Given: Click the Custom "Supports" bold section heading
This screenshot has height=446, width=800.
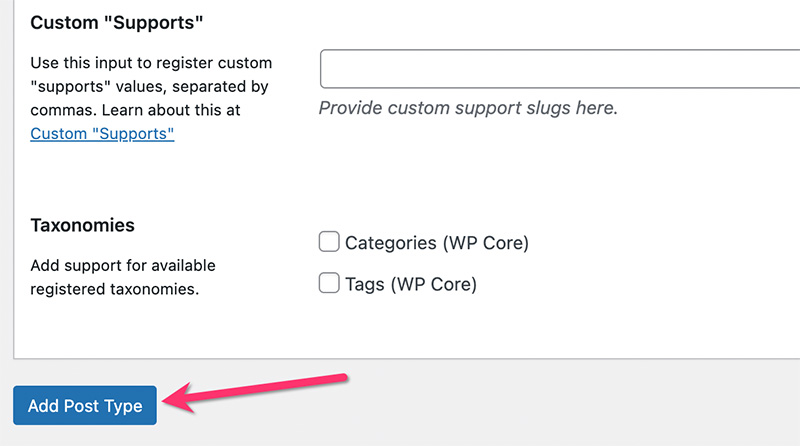Looking at the screenshot, I should pyautogui.click(x=125, y=20).
